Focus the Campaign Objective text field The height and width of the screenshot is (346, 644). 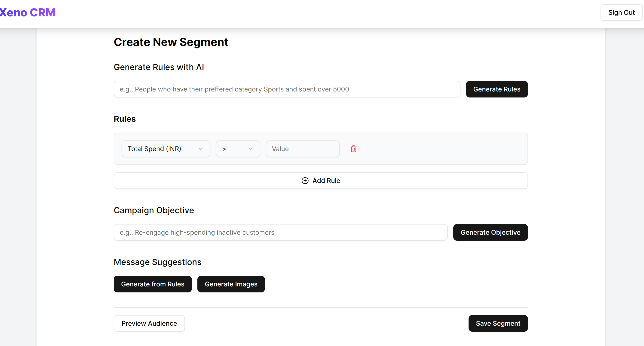[280, 232]
